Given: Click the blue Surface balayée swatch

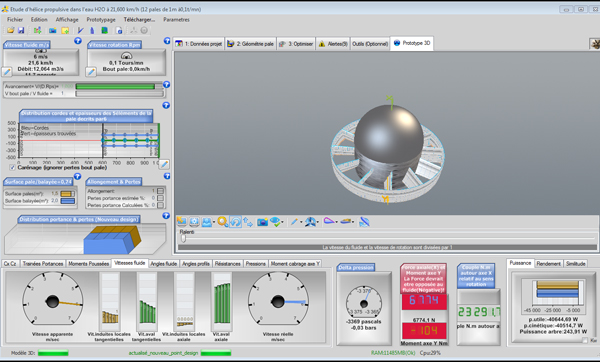Looking at the screenshot, I should click(68, 201).
